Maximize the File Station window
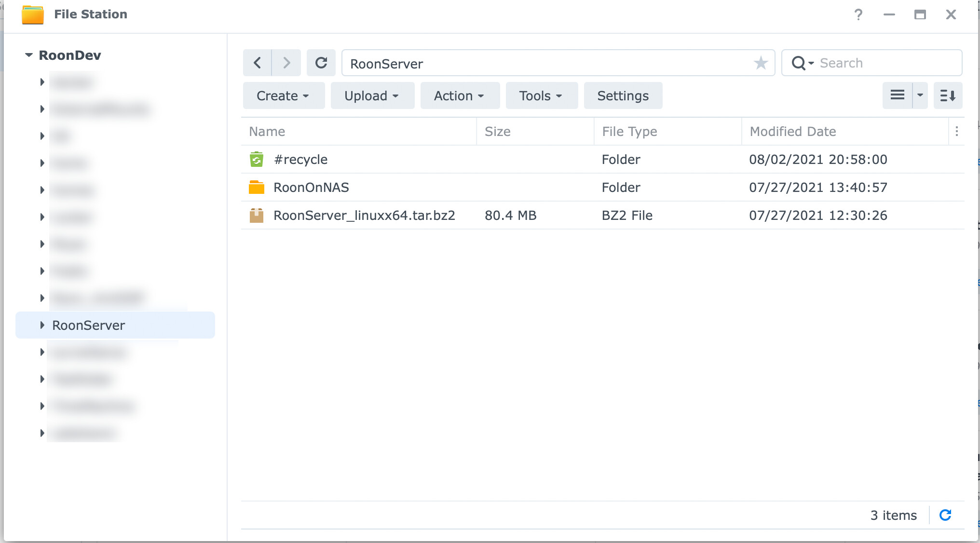Viewport: 980px width, 543px height. pyautogui.click(x=920, y=14)
